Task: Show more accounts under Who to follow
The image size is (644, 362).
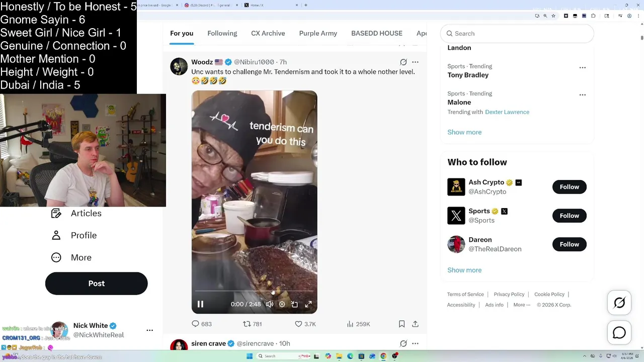Action: (464, 270)
